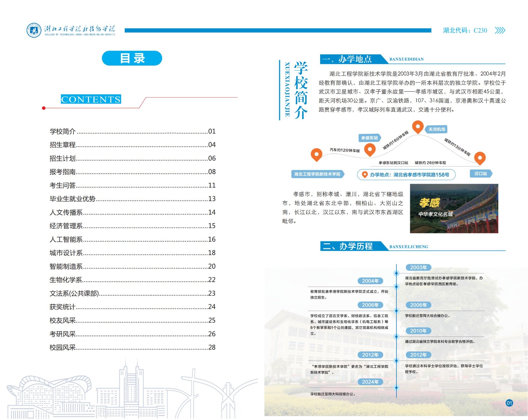The height and width of the screenshot is (420, 528).
Task: Select 获奖统计 in the contents list
Action: (132, 307)
